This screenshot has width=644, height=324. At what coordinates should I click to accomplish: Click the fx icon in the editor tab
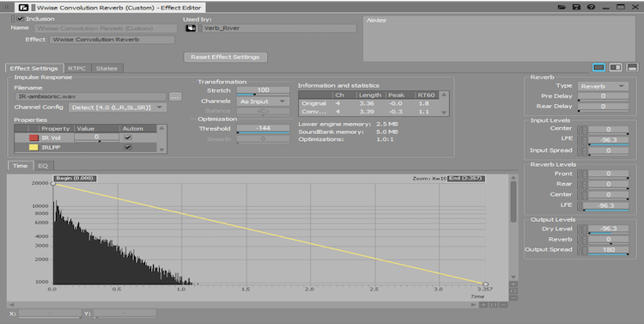24,8
